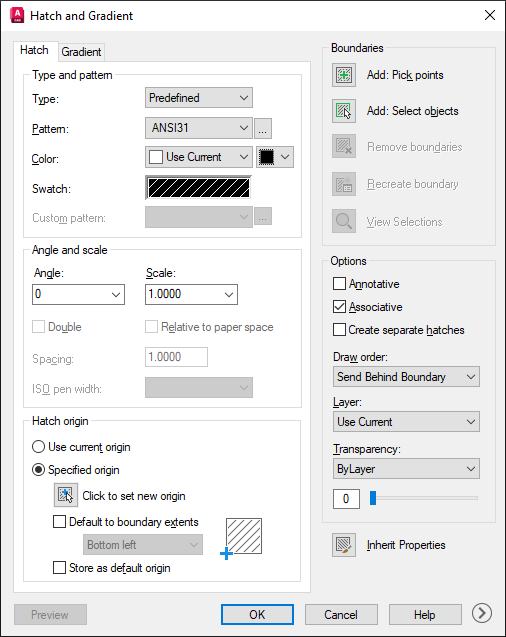Click the AutoCAD app icon in title bar
506x637 pixels.
17,15
